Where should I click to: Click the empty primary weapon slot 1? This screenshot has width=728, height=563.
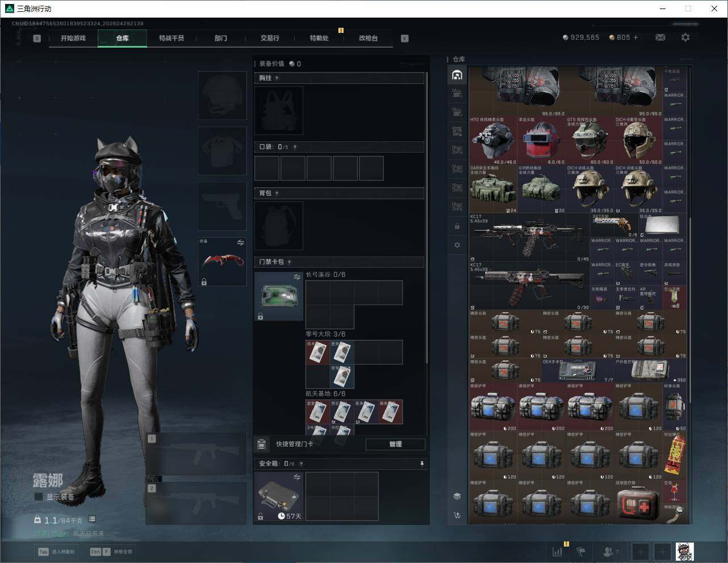[x=196, y=454]
